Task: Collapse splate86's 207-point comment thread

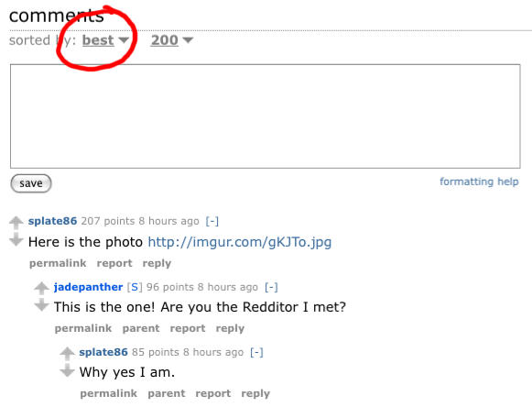Action: pyautogui.click(x=212, y=221)
